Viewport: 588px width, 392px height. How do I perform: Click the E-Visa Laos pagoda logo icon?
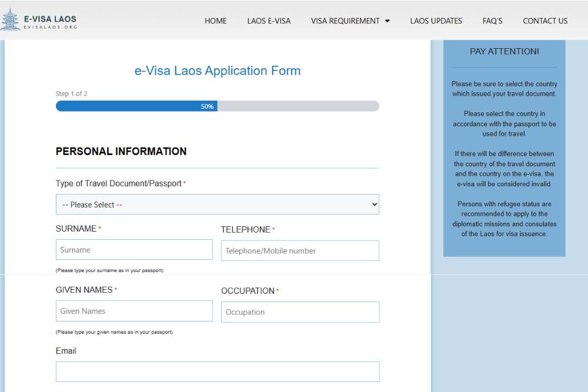point(11,20)
